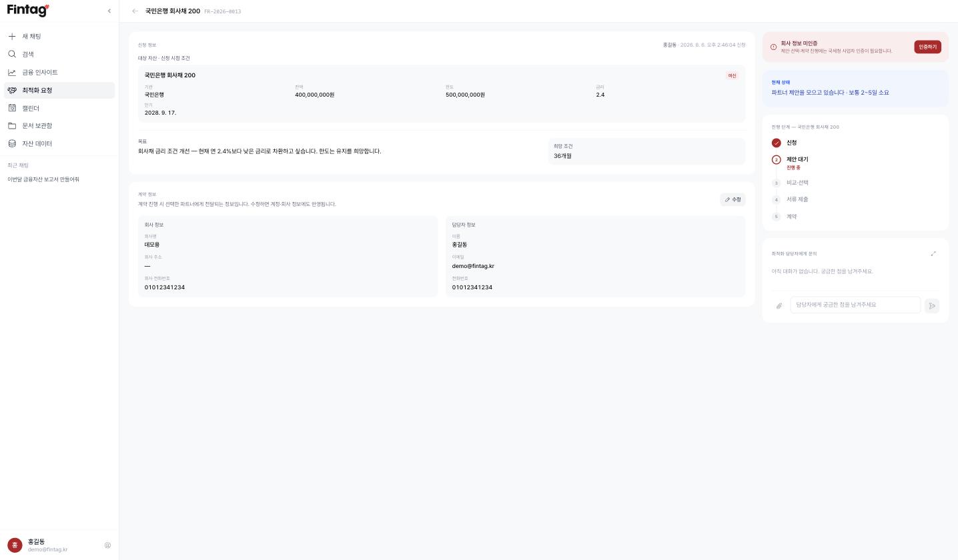The height and width of the screenshot is (560, 958).
Task: Collapse the sidebar with the chevron
Action: point(109,11)
